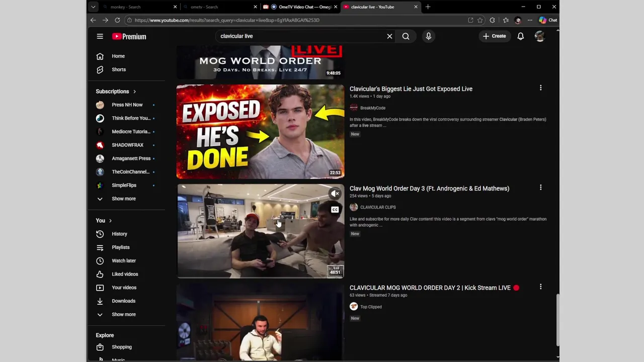Open the YouTube hamburger guide menu
644x362 pixels.
(x=100, y=36)
